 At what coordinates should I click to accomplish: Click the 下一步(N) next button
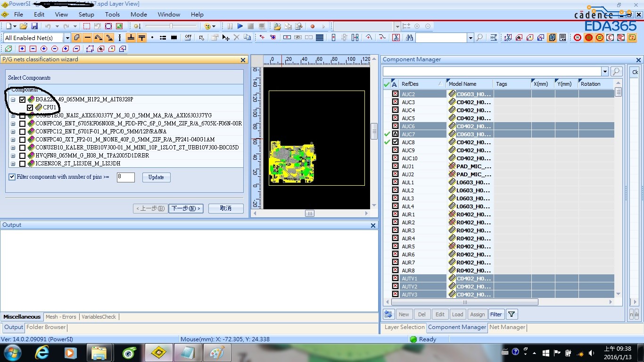[186, 208]
